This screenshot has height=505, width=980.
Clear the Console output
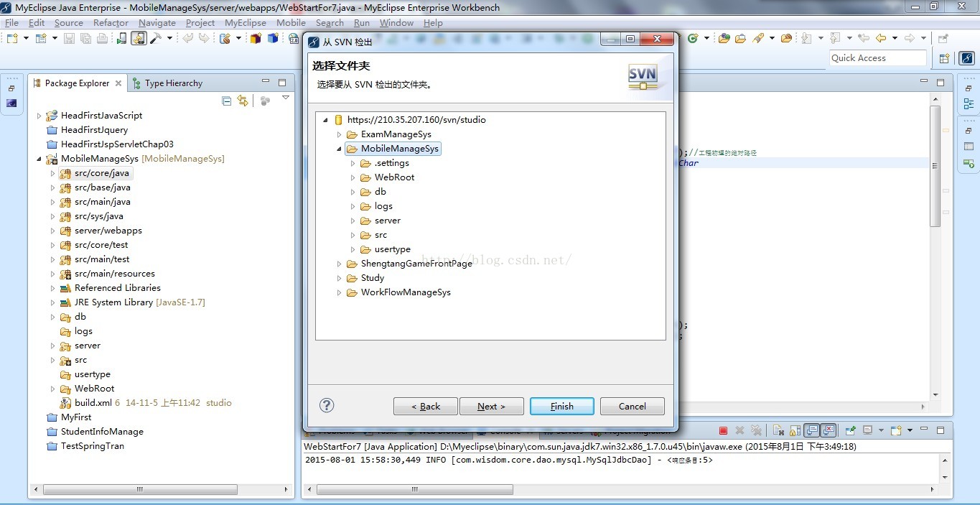778,430
